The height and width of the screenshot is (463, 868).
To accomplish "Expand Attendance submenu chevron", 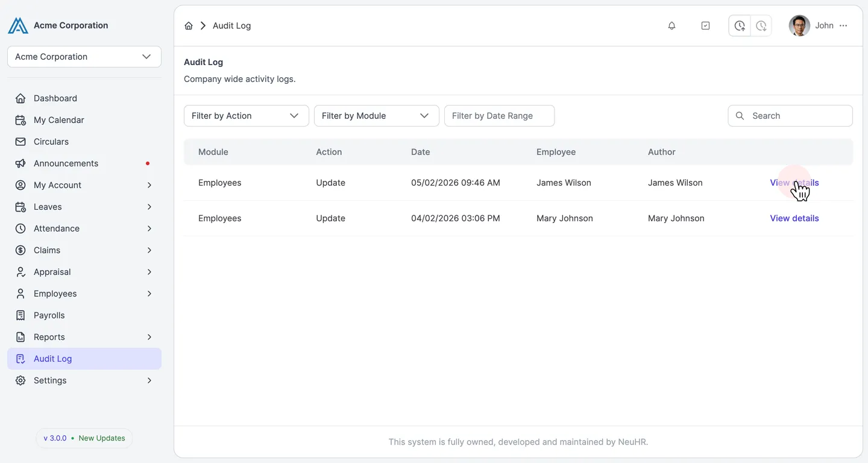I will (149, 228).
